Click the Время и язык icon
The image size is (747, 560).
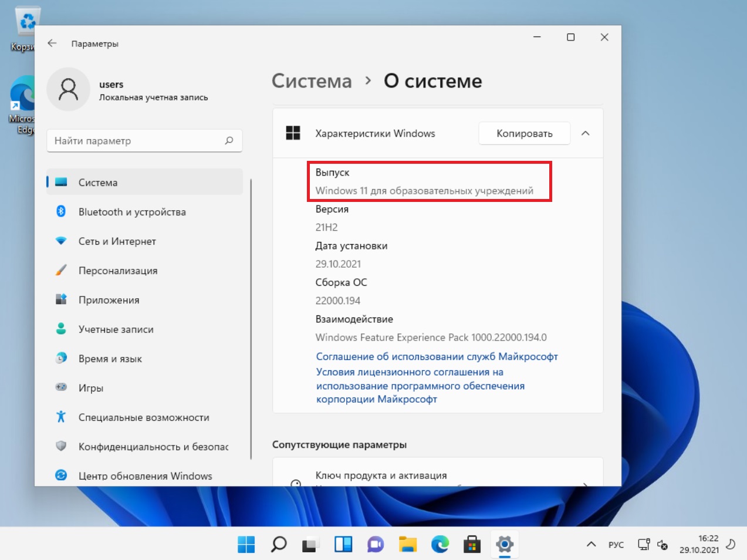click(x=61, y=358)
